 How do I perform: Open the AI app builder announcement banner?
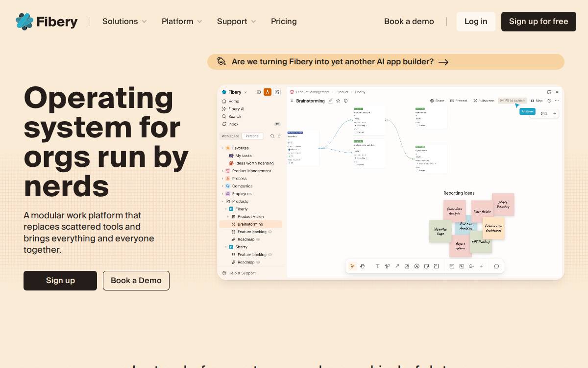pyautogui.click(x=386, y=62)
